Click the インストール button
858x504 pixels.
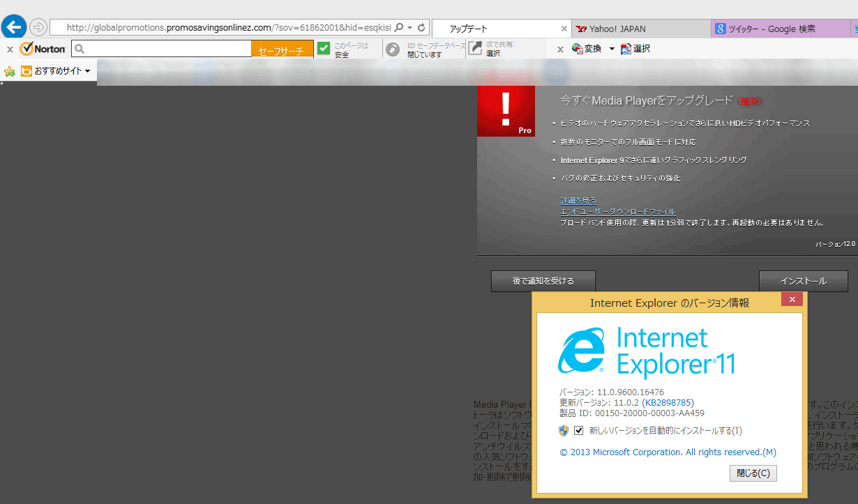tap(804, 281)
